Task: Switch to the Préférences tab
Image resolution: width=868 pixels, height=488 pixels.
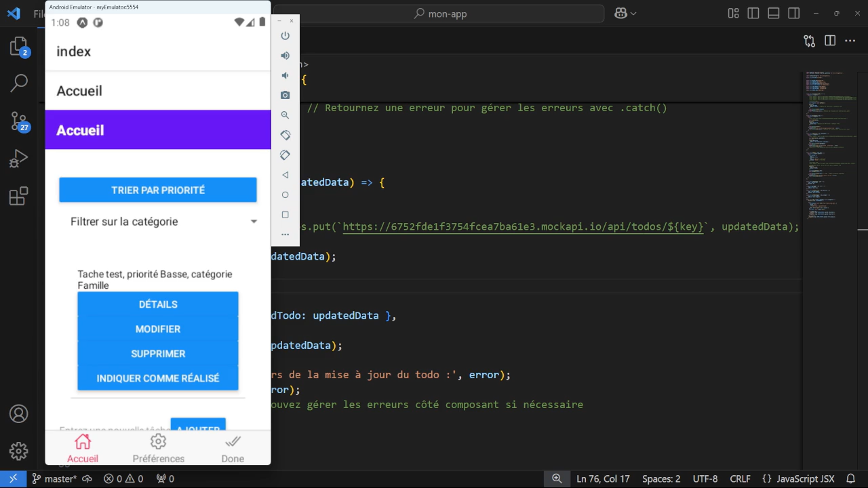Action: coord(158,447)
